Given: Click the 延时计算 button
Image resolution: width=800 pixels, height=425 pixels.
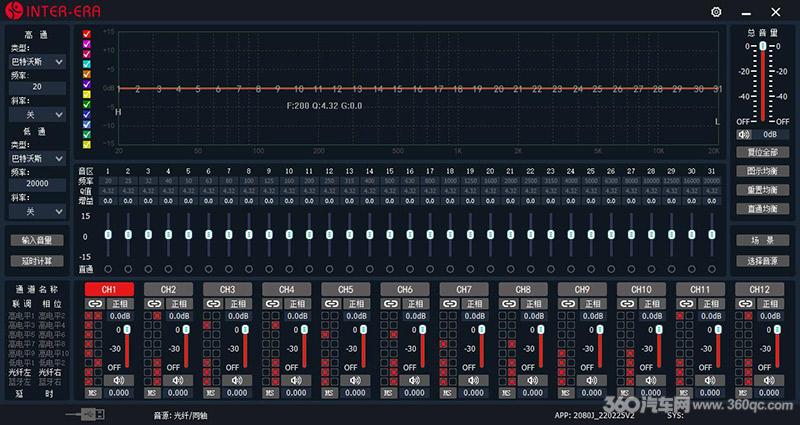Looking at the screenshot, I should pos(37,261).
